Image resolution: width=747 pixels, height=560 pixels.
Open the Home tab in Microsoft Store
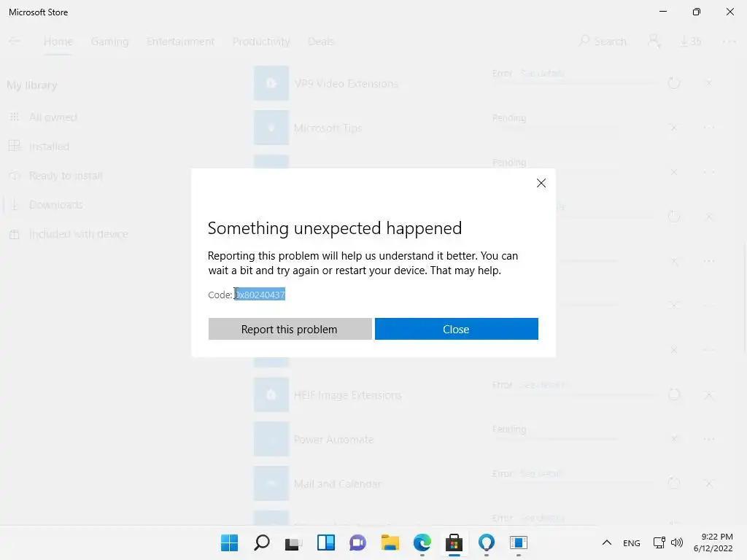point(58,42)
